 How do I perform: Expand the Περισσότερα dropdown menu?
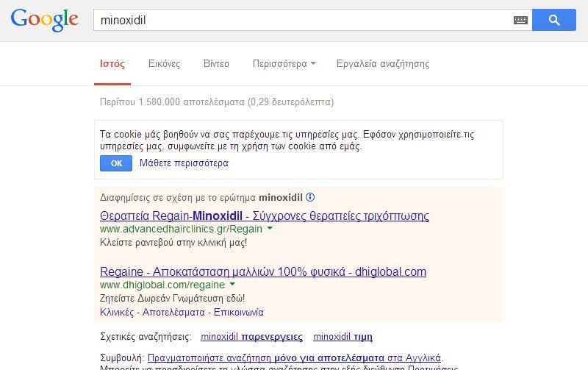coord(284,64)
